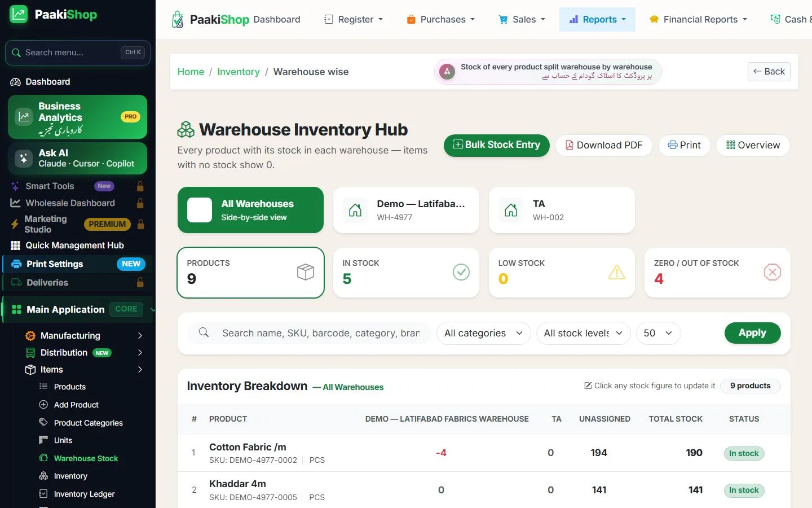Open the Register menu

coord(354,19)
